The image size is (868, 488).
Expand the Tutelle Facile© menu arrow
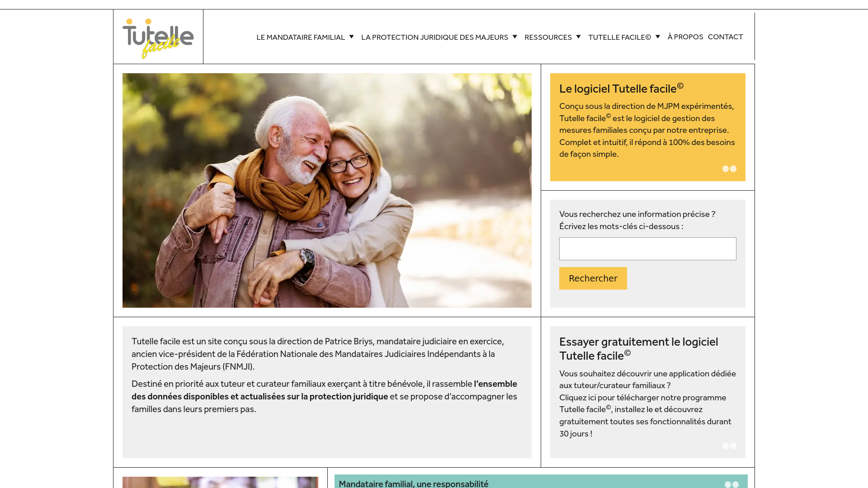pos(658,37)
